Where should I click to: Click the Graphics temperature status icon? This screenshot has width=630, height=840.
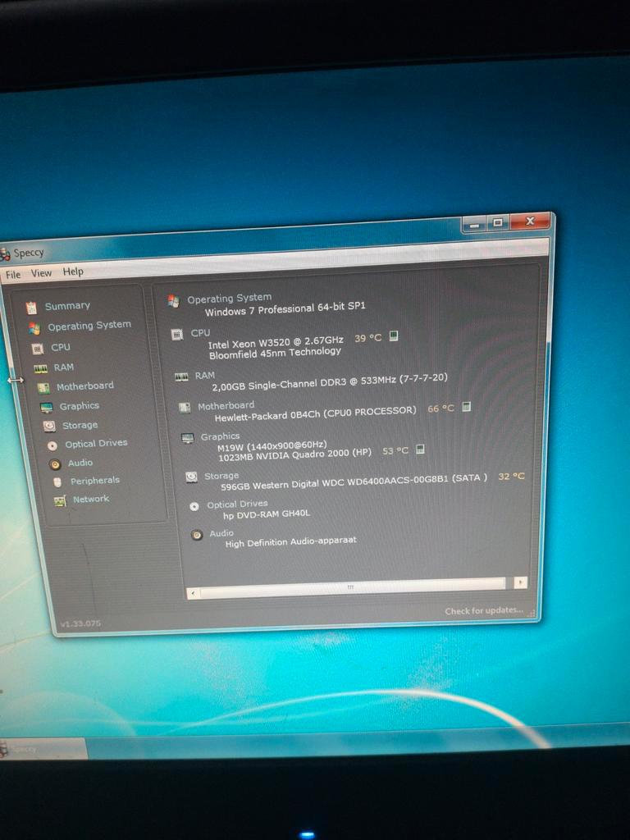(x=420, y=450)
